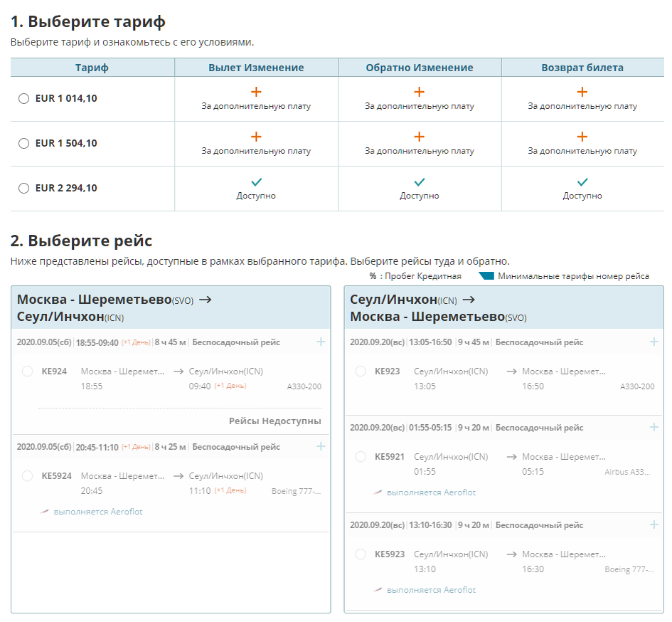Click 'выполняется Aeroflot' under KE5923
The height and width of the screenshot is (622, 672).
pos(431,590)
